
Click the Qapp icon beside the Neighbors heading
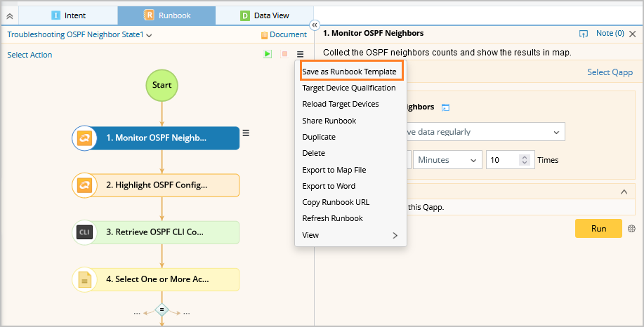coord(445,107)
